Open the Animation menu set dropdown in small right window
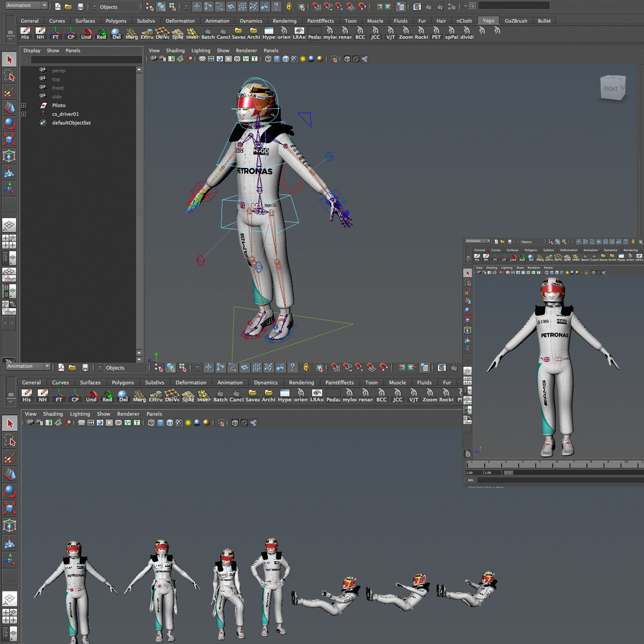This screenshot has width=644, height=644. tap(478, 241)
